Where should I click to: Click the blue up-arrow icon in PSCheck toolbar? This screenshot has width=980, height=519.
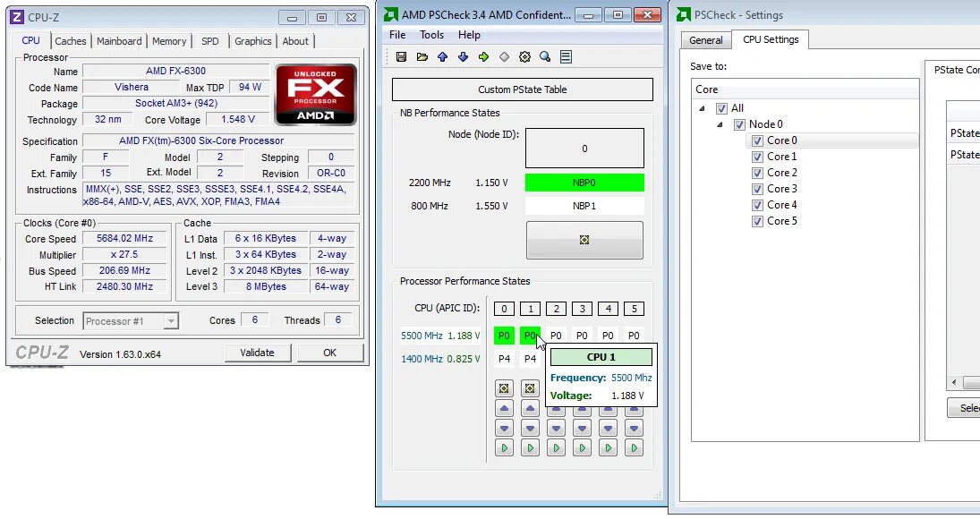[442, 57]
